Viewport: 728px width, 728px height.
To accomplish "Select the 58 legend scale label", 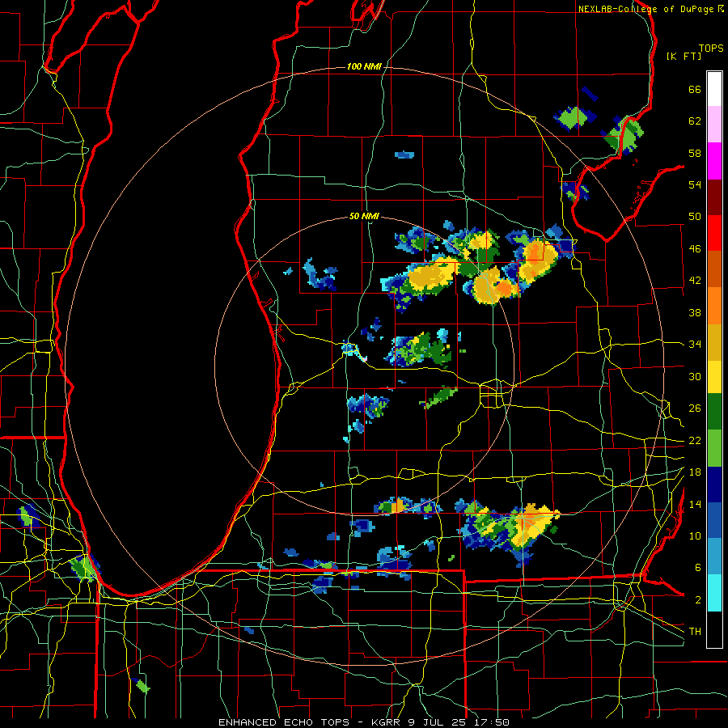I will (x=695, y=153).
